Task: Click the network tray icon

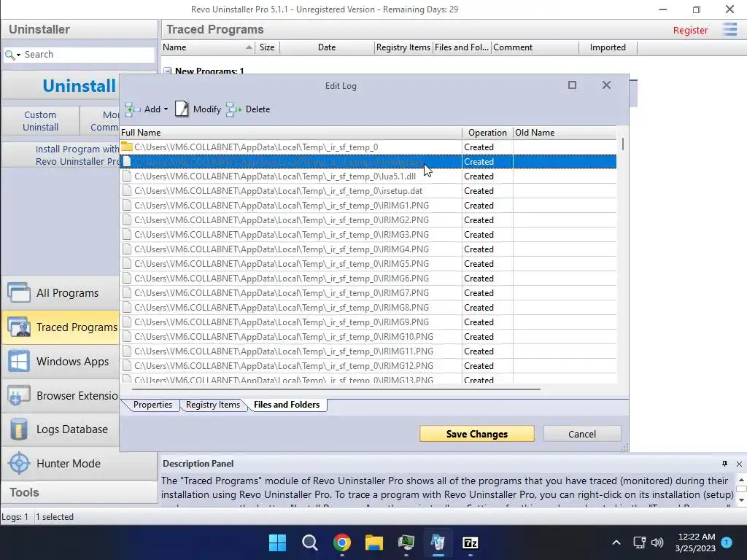Action: pos(639,542)
